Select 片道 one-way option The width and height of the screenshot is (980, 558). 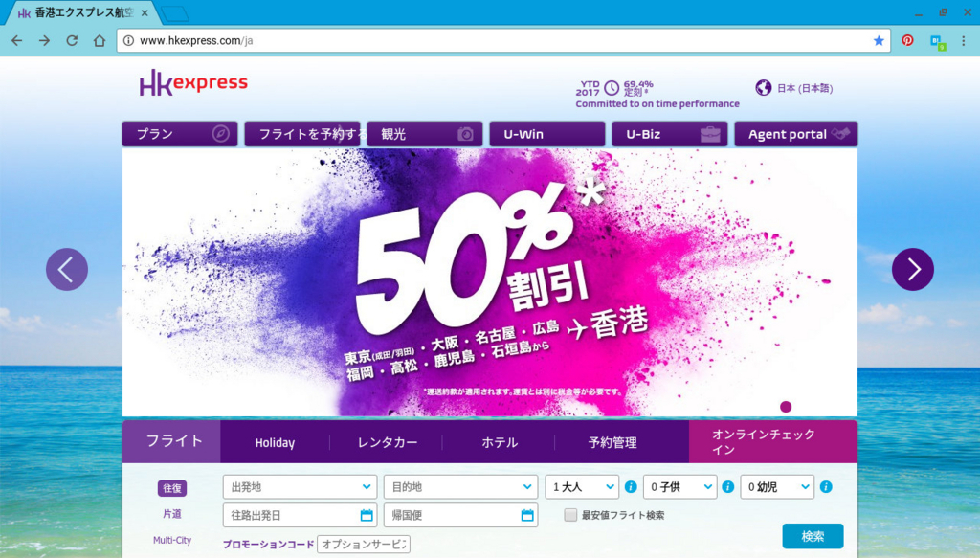[172, 514]
